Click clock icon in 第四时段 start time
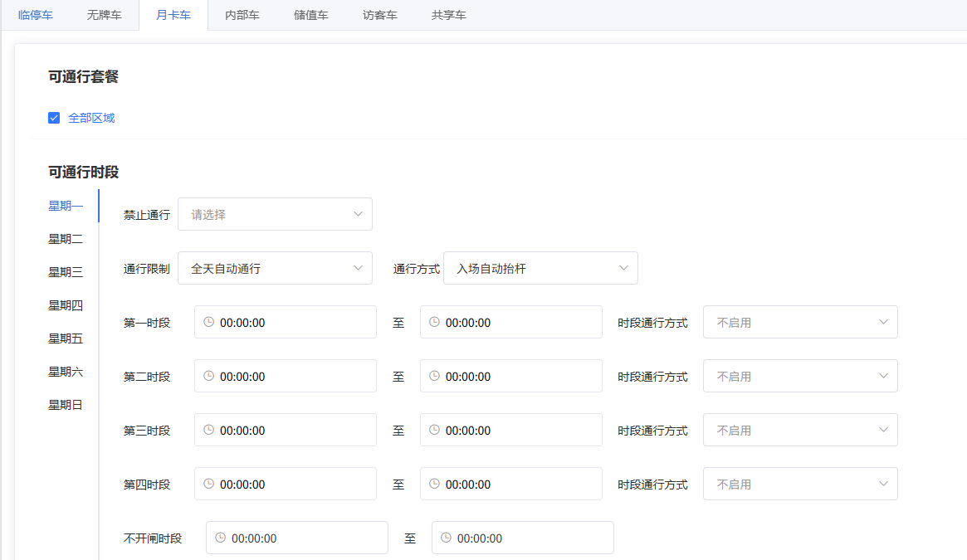967x560 pixels. (x=209, y=484)
